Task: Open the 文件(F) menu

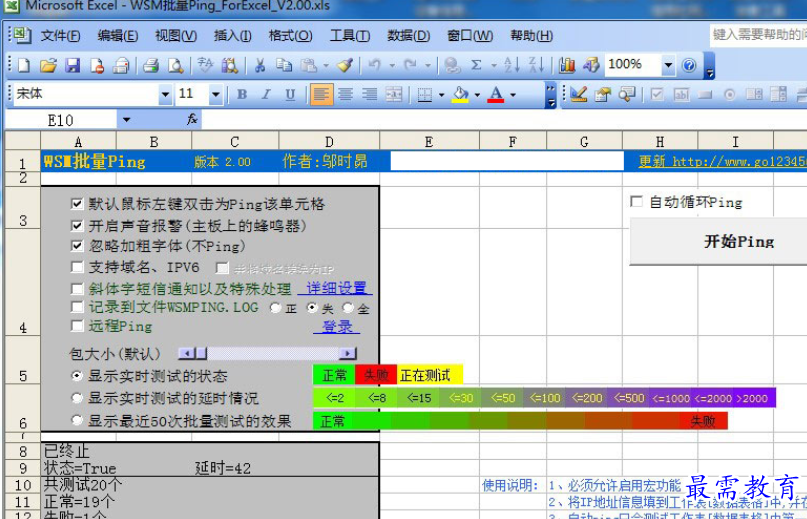Action: coord(60,36)
